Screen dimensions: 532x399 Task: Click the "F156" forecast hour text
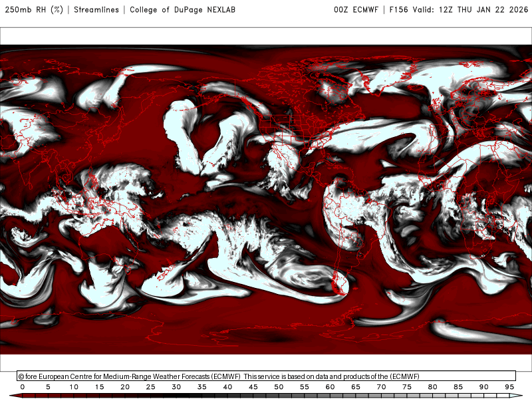398,10
